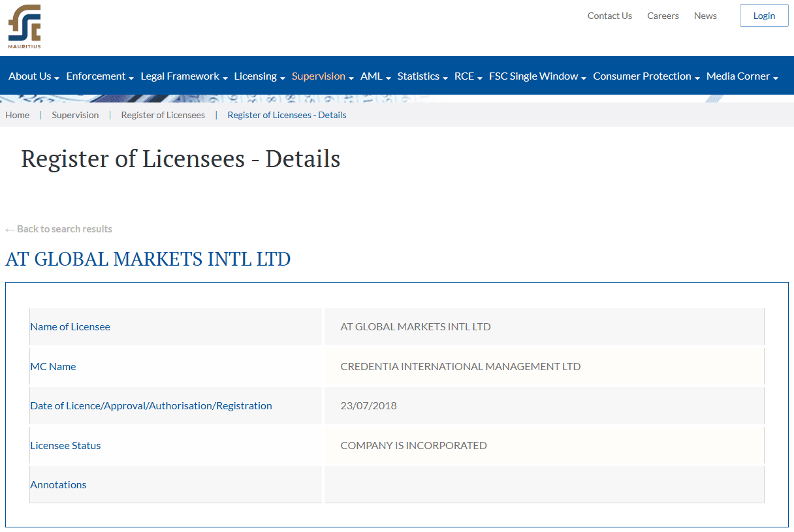The height and width of the screenshot is (532, 794).
Task: Click the Login button
Action: (764, 16)
